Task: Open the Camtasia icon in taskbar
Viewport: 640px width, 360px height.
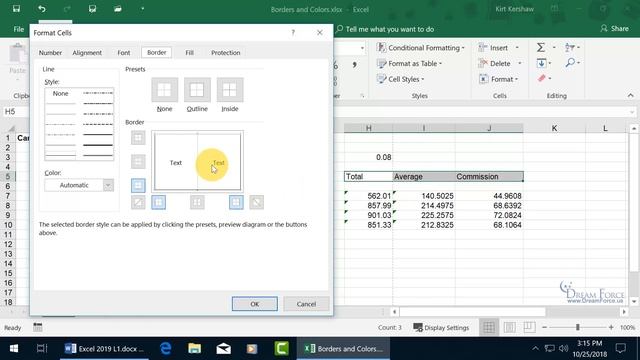Action: pyautogui.click(x=282, y=349)
